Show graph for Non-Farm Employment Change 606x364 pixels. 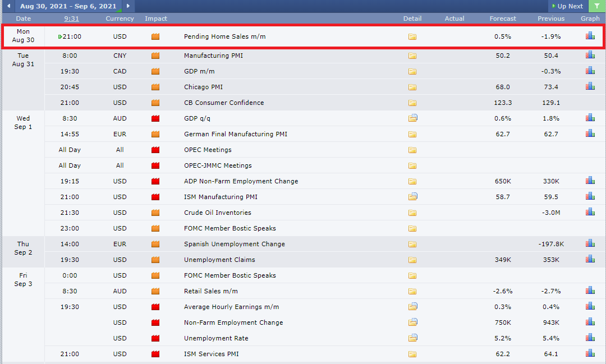coord(590,322)
